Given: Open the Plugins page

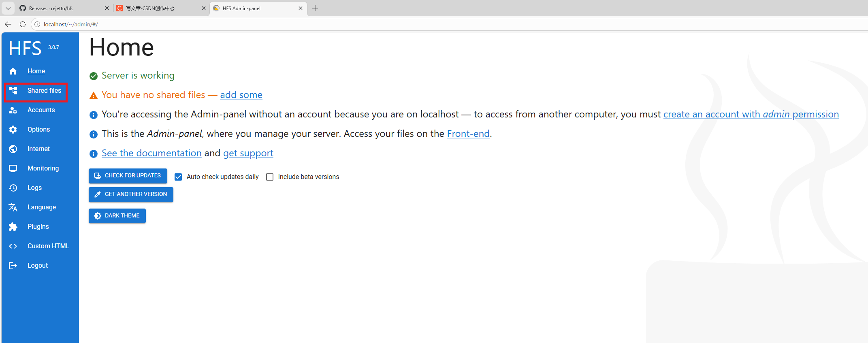Looking at the screenshot, I should point(38,227).
